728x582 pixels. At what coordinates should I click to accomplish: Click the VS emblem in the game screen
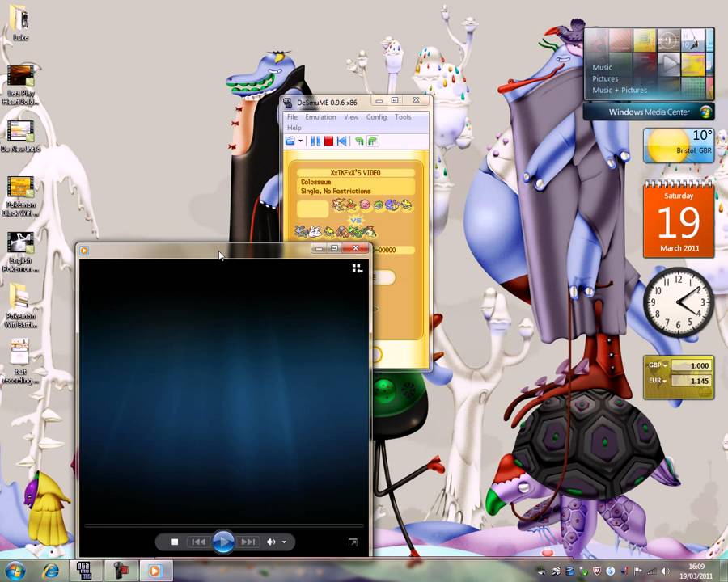tap(356, 220)
